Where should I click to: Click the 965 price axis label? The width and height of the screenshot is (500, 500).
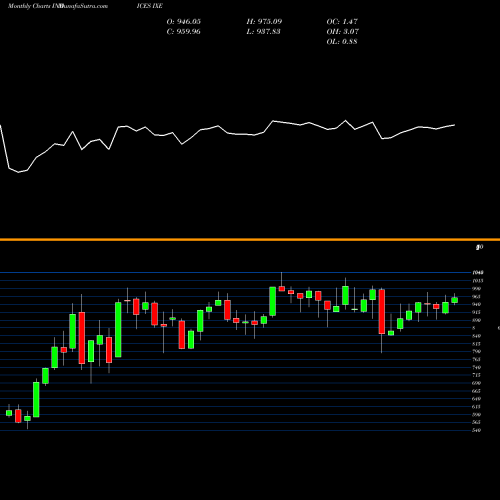(x=477, y=296)
